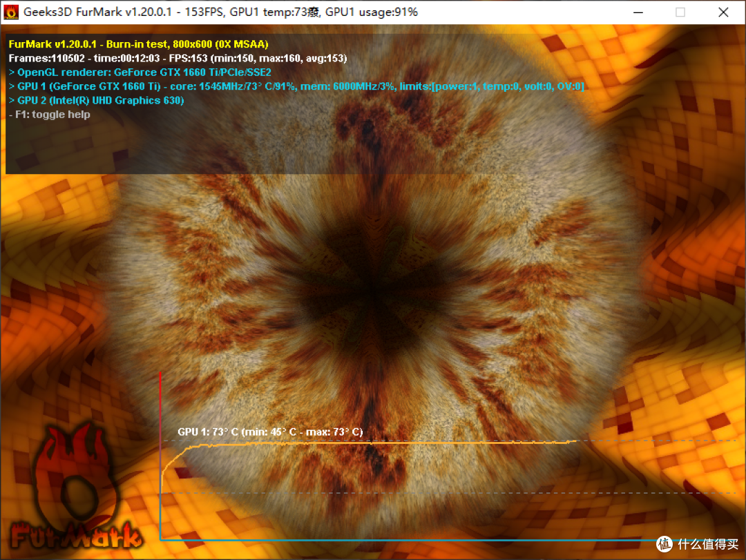Click the 'FurMark v1.20.0.1 - Burn-in test' line
This screenshot has width=746, height=560.
[x=138, y=44]
